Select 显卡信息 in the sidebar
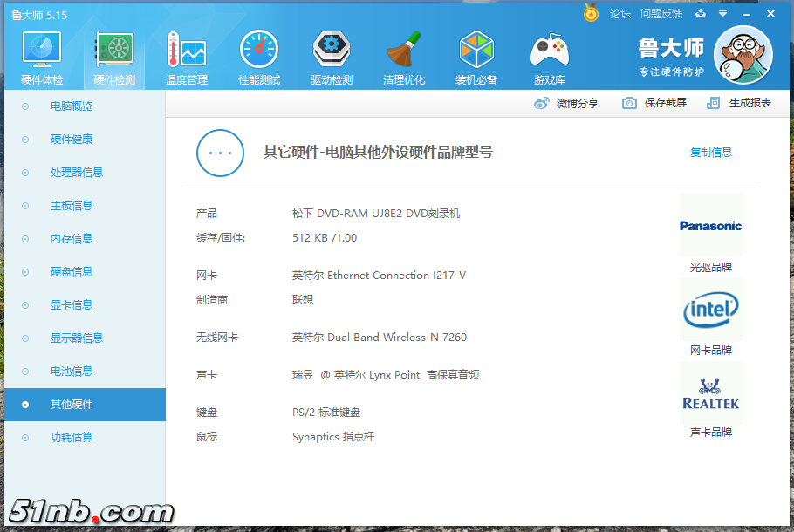Screen dimensions: 794x532 click(72, 305)
